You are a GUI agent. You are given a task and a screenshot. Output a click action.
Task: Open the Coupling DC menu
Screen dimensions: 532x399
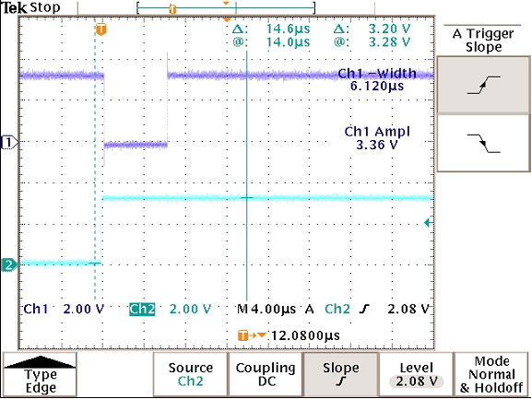coord(266,374)
